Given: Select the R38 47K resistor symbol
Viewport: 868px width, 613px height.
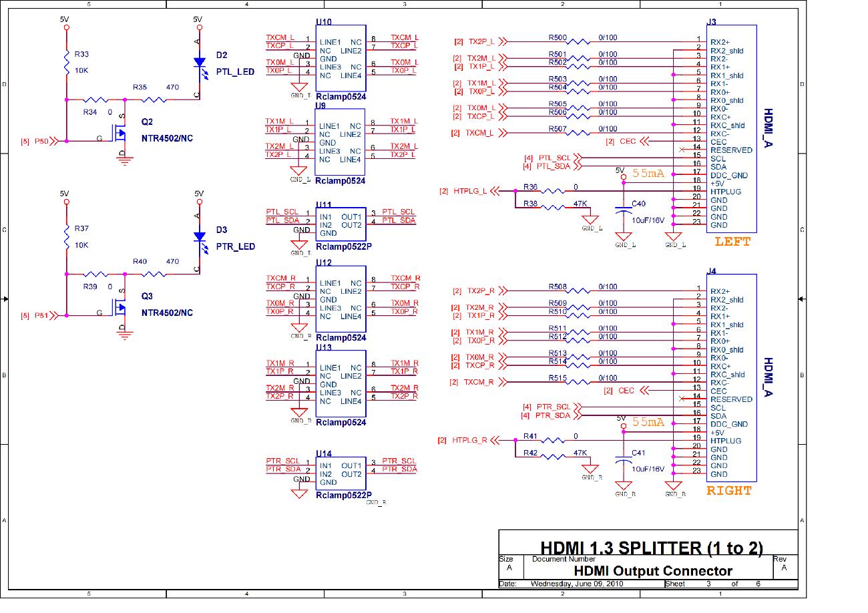Looking at the screenshot, I should pos(553,208).
